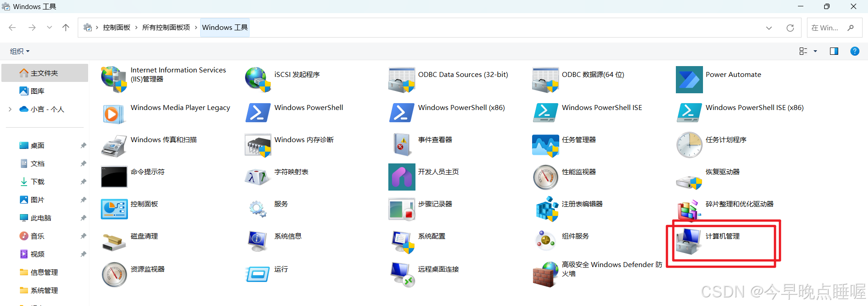Expand chevron after 所有控制面板项 breadcrumb

tap(196, 28)
